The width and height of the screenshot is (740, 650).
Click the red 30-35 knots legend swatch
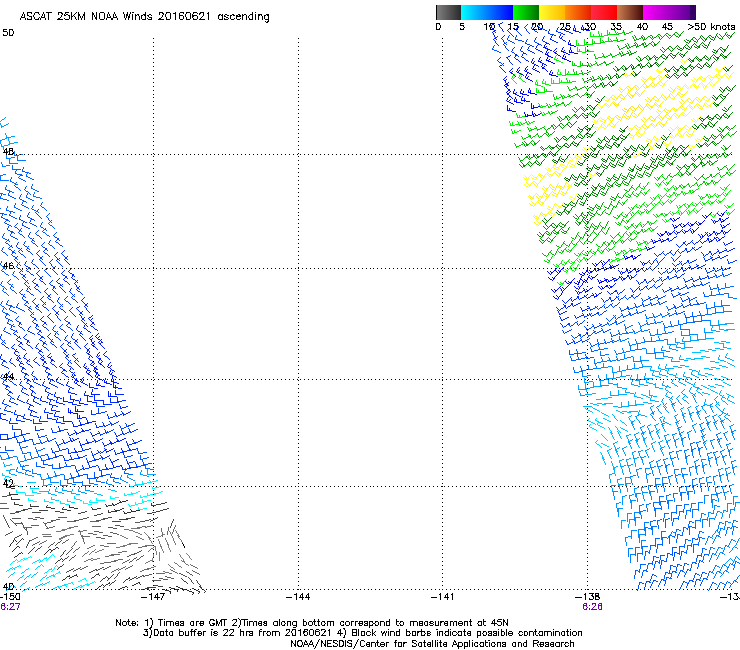click(604, 12)
